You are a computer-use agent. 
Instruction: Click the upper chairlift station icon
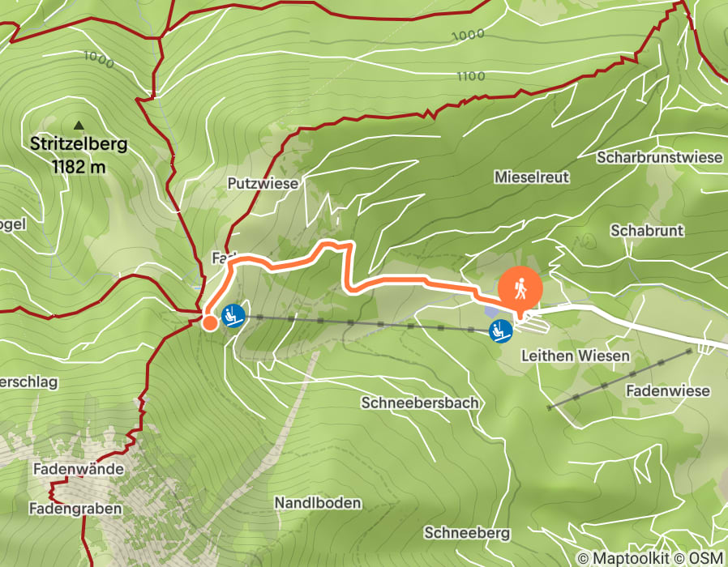233,316
